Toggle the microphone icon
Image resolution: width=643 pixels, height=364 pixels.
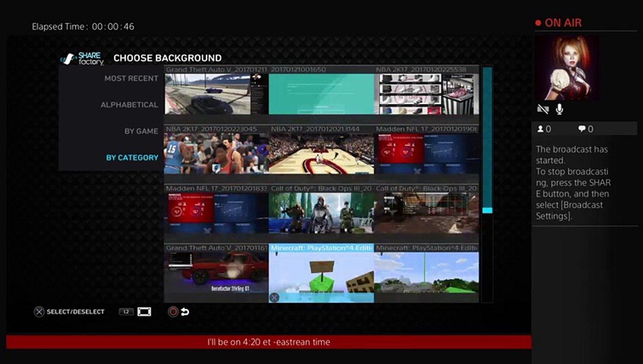tap(560, 109)
